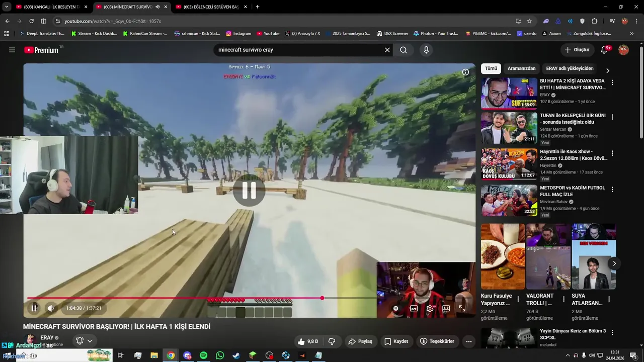
Task: Dislike the video
Action: click(332, 341)
